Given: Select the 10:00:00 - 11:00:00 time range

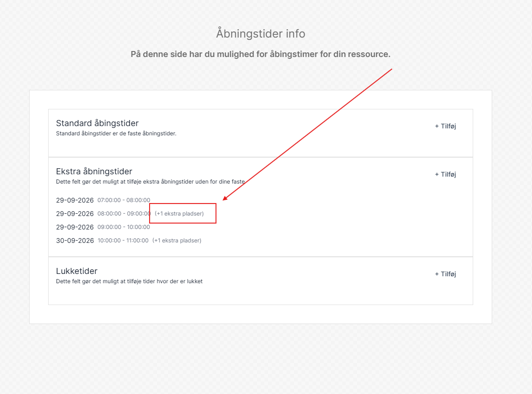Looking at the screenshot, I should [123, 241].
